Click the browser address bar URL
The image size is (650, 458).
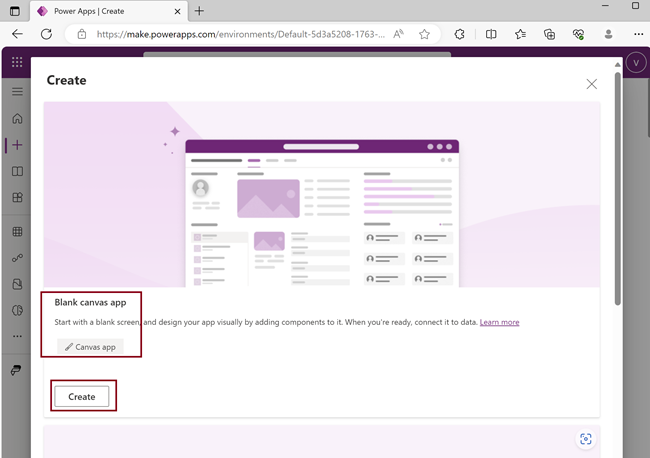[240, 34]
